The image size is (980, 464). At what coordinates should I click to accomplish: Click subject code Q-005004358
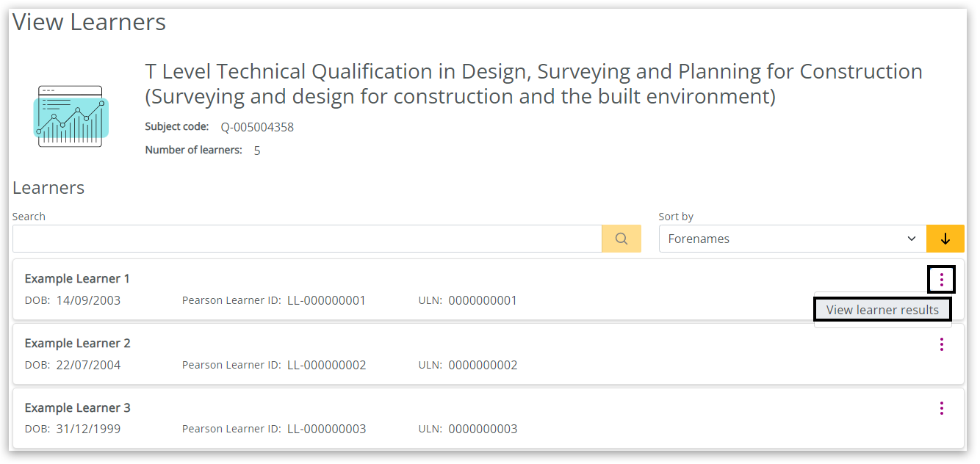coord(257,127)
